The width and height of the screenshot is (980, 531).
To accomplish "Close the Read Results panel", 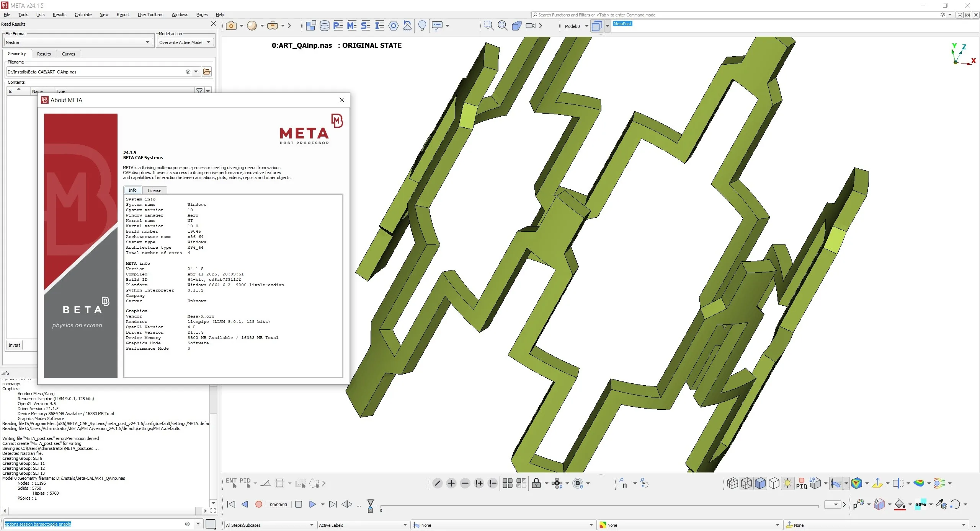I will (x=214, y=24).
